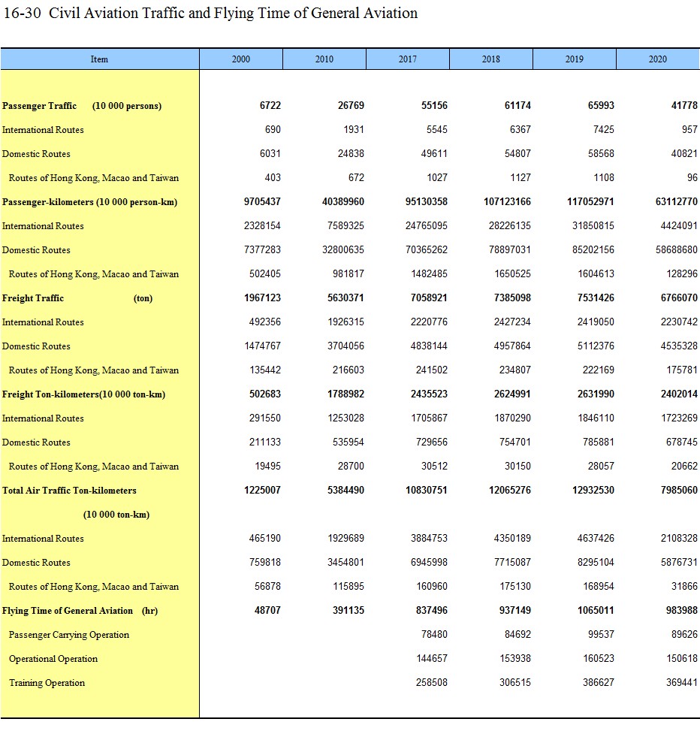This screenshot has height=743, width=700.
Task: Click the 2017 column header
Action: 408,59
